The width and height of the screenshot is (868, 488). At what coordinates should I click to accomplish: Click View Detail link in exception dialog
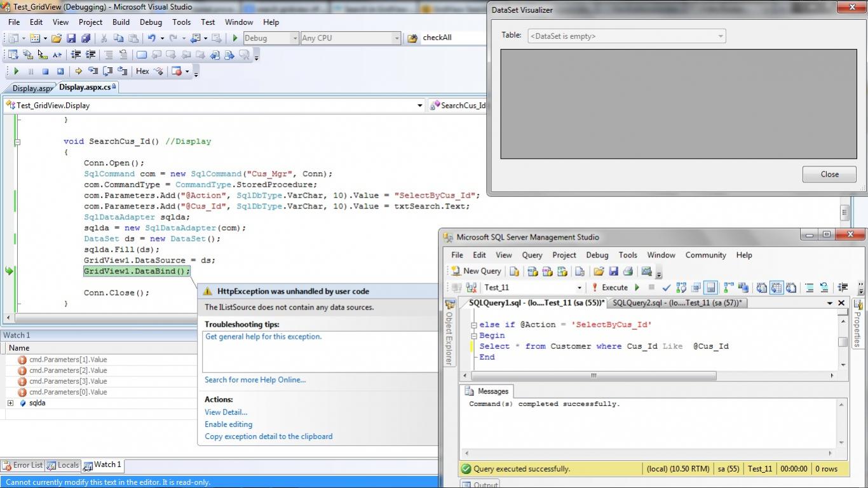226,412
